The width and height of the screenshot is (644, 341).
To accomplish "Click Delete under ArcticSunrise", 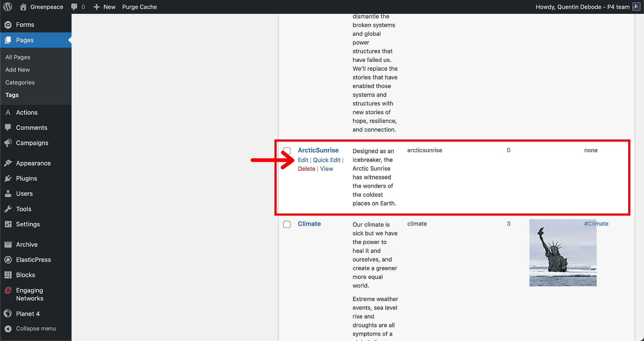I will click(306, 169).
